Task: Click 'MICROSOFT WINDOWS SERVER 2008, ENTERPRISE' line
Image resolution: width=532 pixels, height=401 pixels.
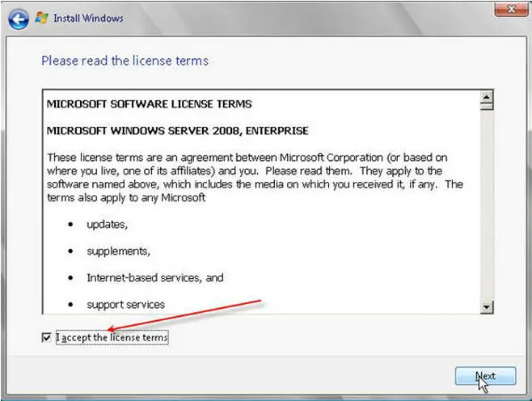Action: click(177, 131)
